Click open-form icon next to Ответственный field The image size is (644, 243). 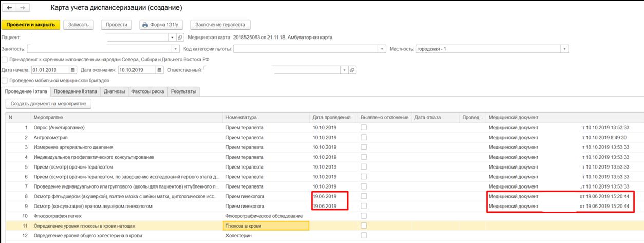pos(352,70)
